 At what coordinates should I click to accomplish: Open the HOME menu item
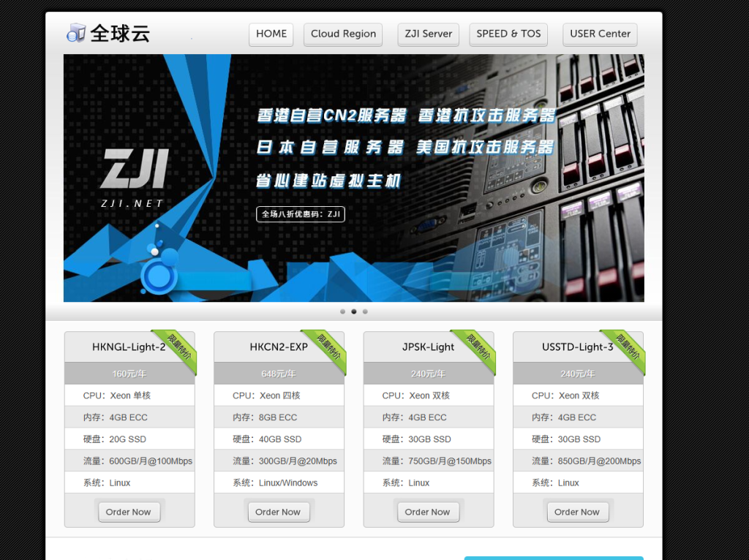point(271,34)
